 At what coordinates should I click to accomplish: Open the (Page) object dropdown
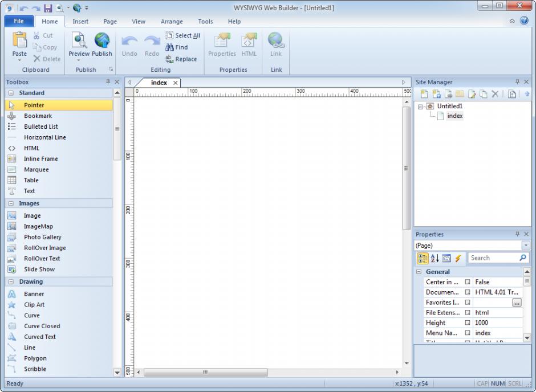coord(526,245)
